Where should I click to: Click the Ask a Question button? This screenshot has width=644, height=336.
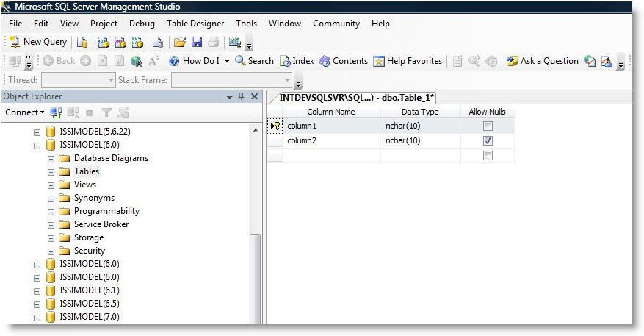point(543,61)
